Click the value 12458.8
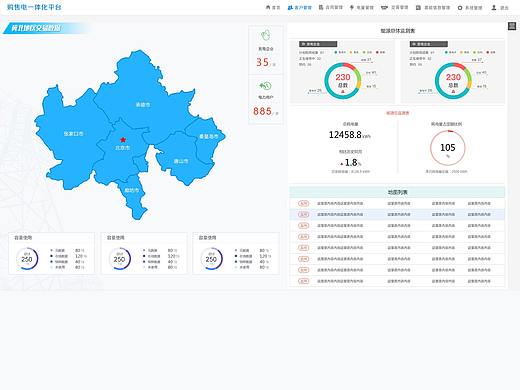Screen dimensions: 520x390 (345, 135)
